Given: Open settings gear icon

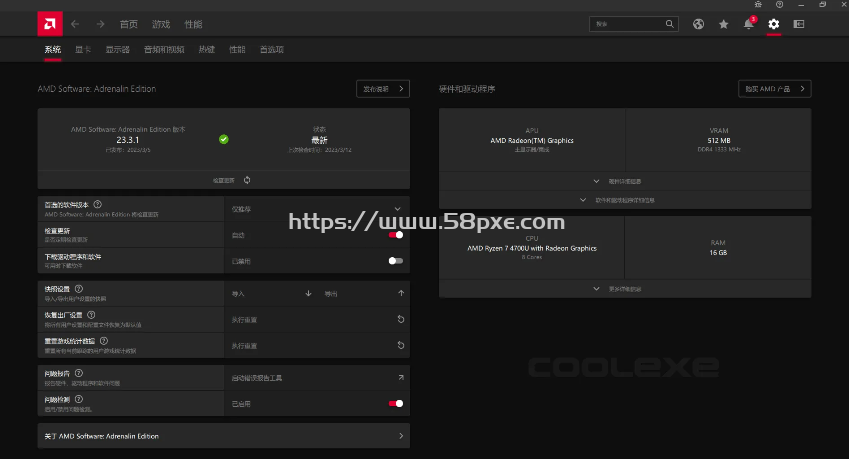Looking at the screenshot, I should point(774,24).
